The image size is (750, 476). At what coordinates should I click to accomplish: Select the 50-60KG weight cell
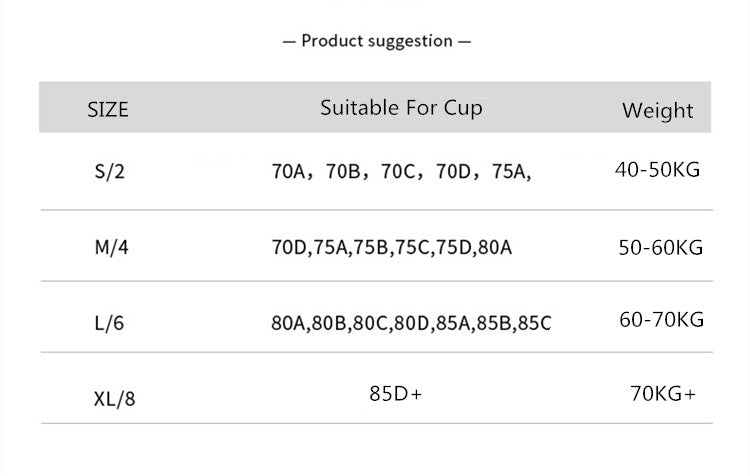click(x=661, y=247)
